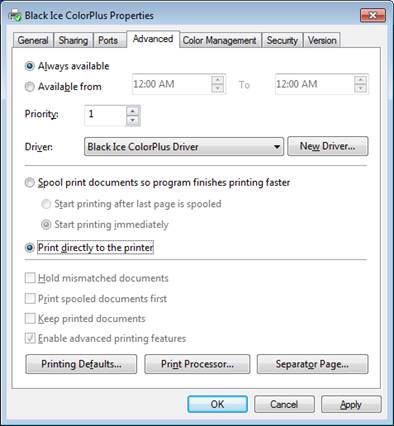394x426 pixels.
Task: Click Apply to save settings
Action: 351,404
